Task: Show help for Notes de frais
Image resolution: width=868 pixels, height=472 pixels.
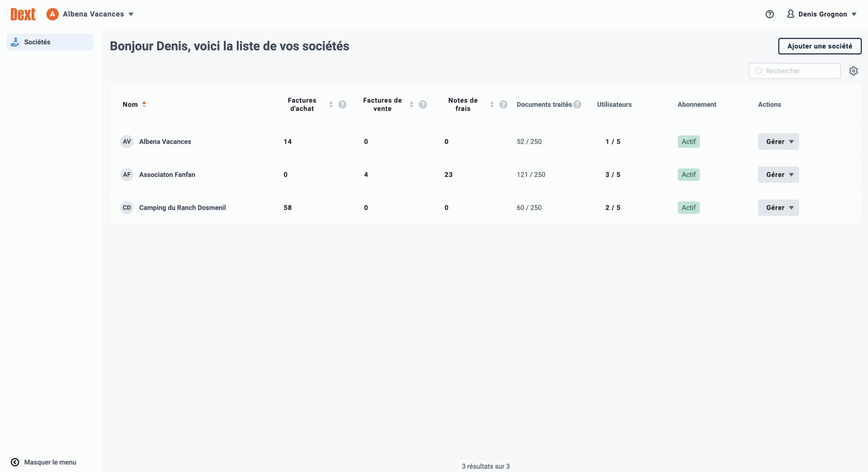Action: click(503, 104)
